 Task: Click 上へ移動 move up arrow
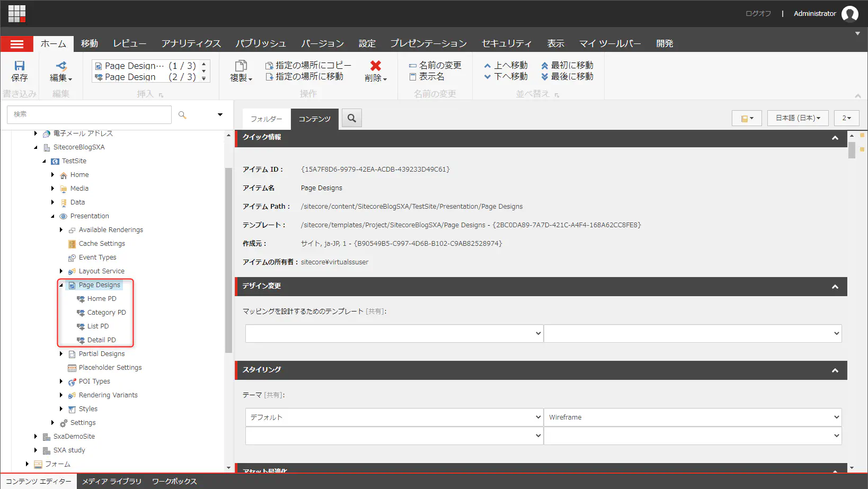click(x=506, y=65)
